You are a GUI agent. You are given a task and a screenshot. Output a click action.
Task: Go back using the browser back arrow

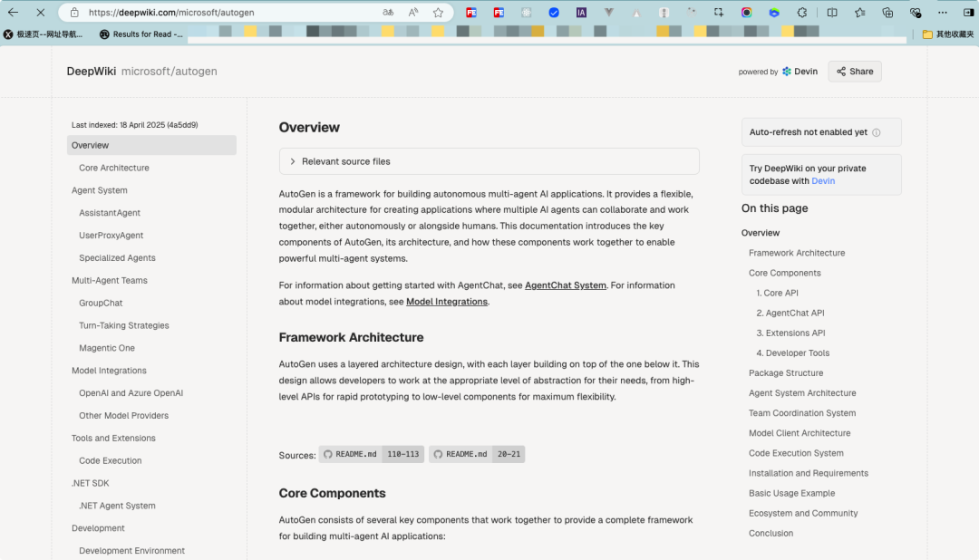point(13,13)
